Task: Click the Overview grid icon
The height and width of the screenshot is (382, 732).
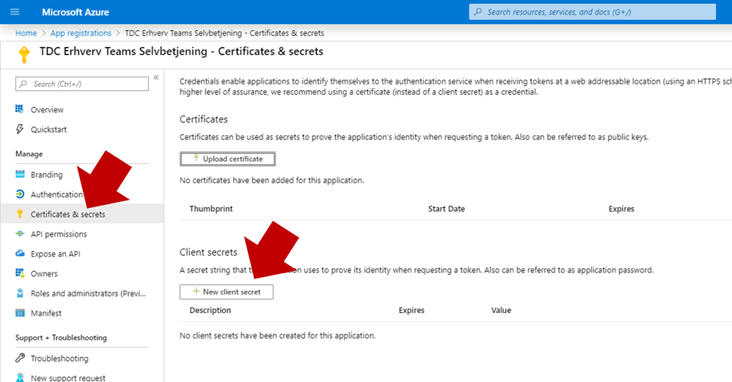Action: 20,109
